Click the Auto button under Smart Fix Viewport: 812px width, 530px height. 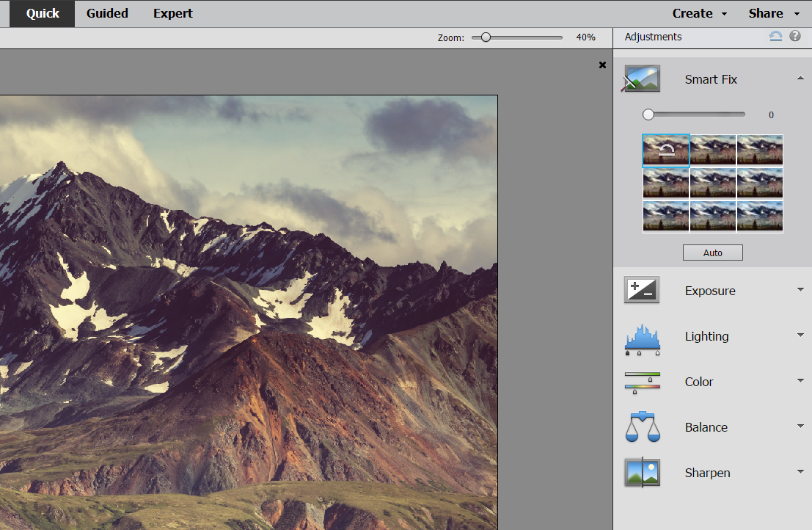tap(712, 252)
